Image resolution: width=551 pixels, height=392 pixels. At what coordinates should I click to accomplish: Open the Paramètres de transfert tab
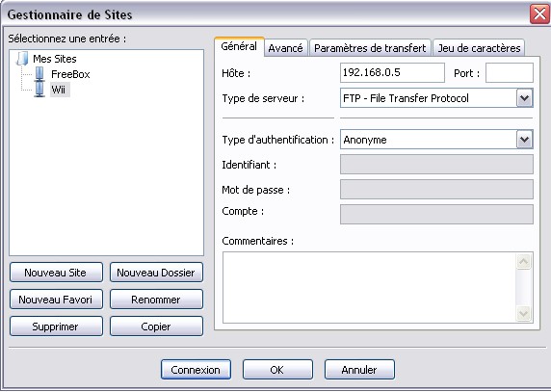[370, 48]
